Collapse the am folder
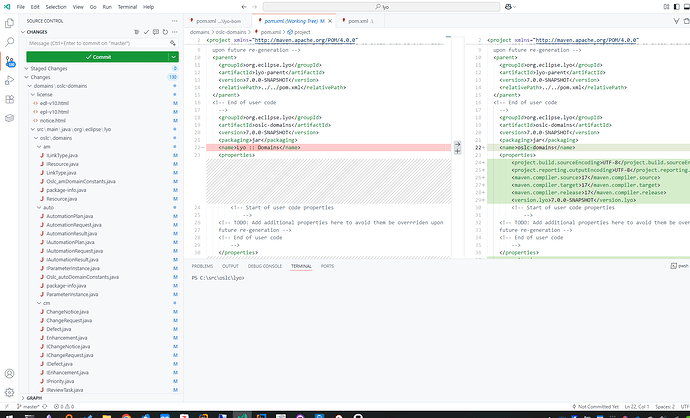 coord(47,147)
